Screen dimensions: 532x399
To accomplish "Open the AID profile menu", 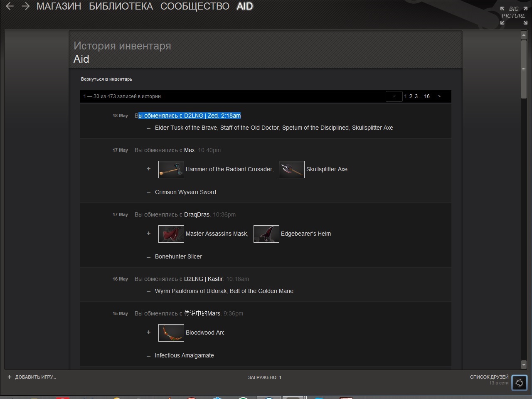I will (x=245, y=6).
